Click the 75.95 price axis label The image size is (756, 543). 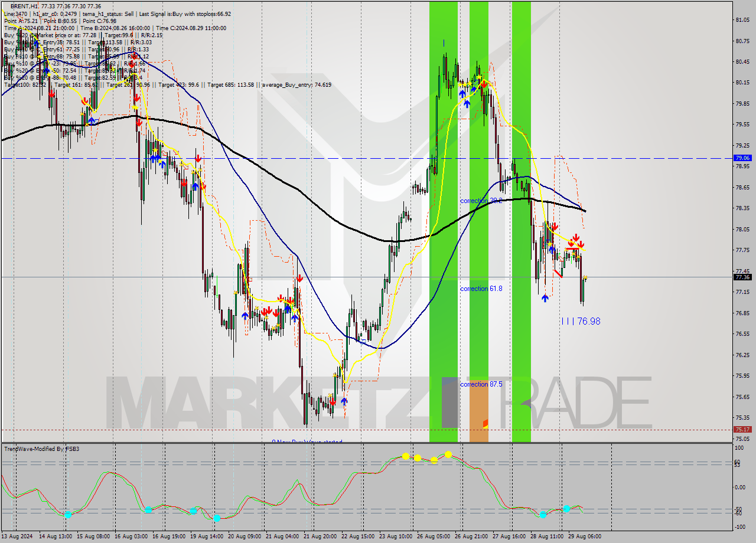coord(742,375)
